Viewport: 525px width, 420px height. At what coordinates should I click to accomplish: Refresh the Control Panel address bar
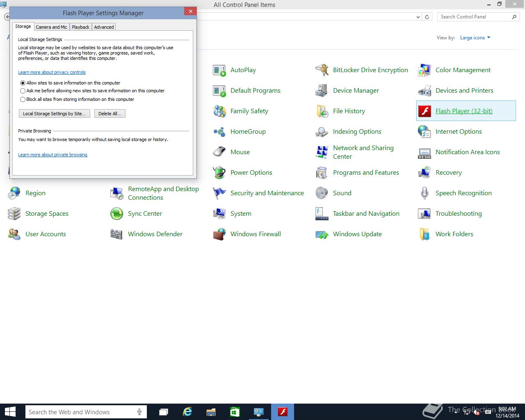click(427, 17)
